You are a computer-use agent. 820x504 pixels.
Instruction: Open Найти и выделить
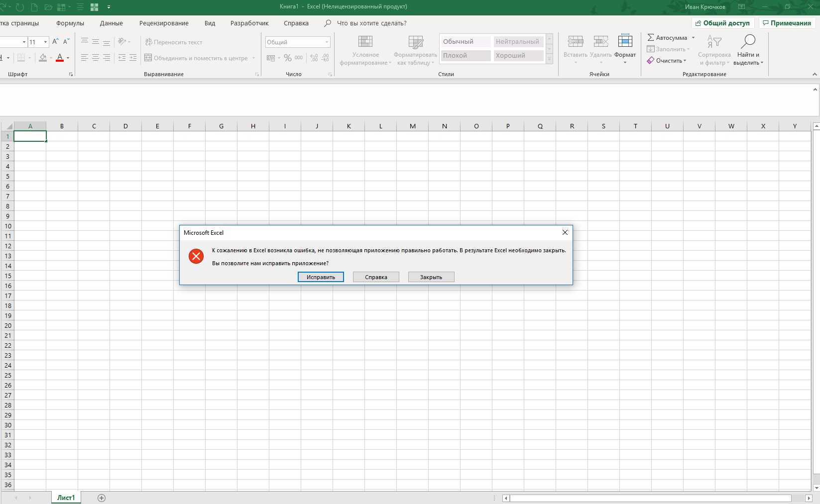(x=748, y=50)
